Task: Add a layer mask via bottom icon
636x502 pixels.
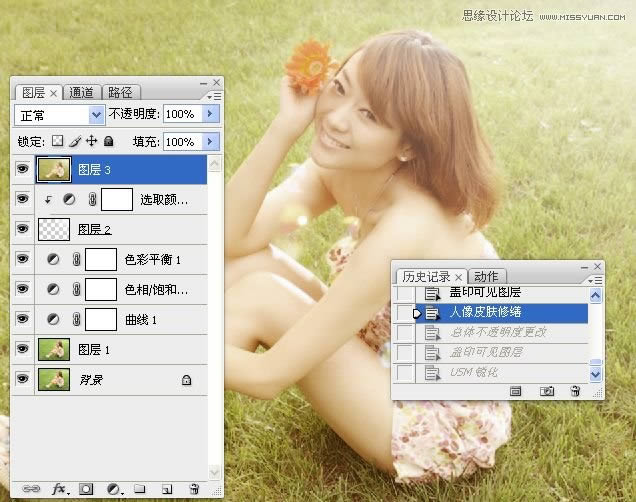Action: tap(87, 489)
